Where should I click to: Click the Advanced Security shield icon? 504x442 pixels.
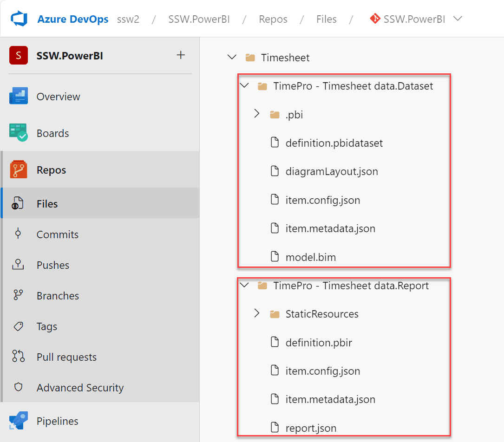pyautogui.click(x=19, y=388)
